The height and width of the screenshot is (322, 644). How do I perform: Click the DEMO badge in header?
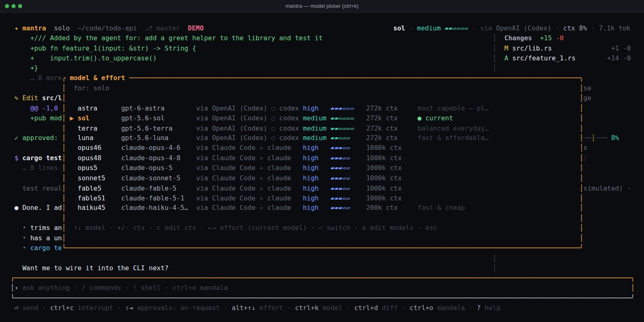pos(195,28)
